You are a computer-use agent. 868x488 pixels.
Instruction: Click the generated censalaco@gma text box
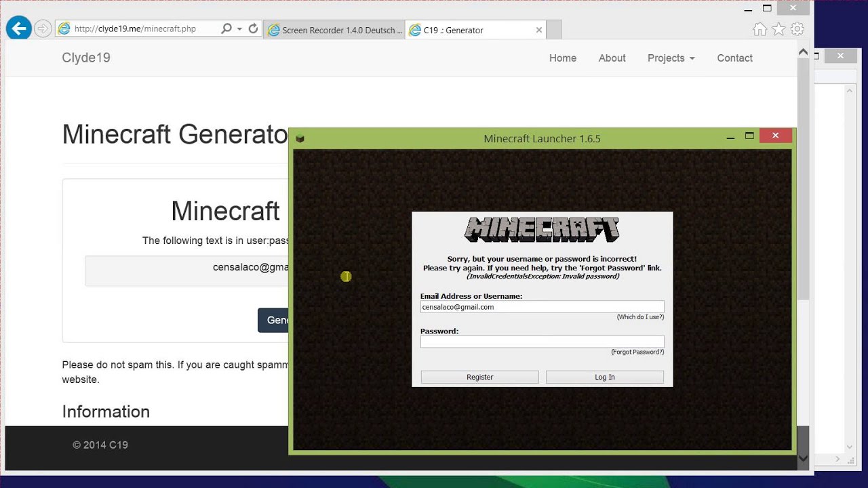coord(187,270)
